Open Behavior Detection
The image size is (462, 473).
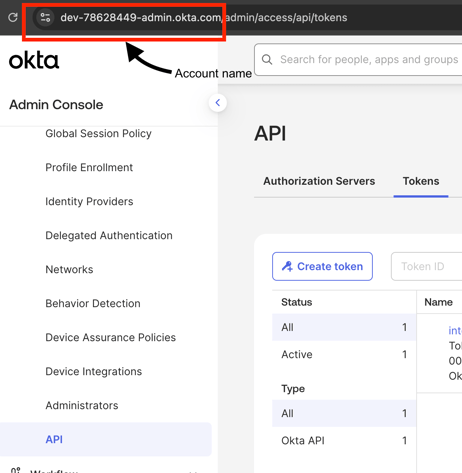tap(93, 303)
